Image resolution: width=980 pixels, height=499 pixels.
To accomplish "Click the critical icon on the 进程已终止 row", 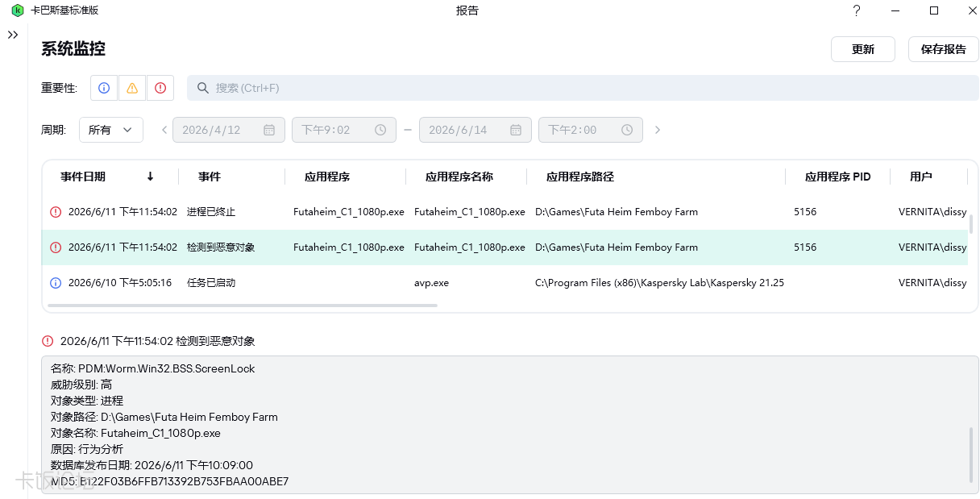I will tap(56, 212).
